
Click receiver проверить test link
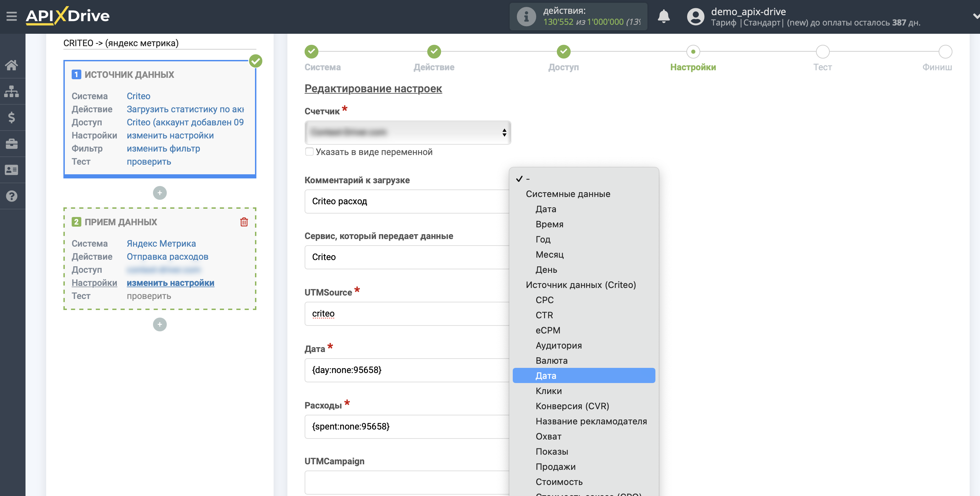pos(149,296)
